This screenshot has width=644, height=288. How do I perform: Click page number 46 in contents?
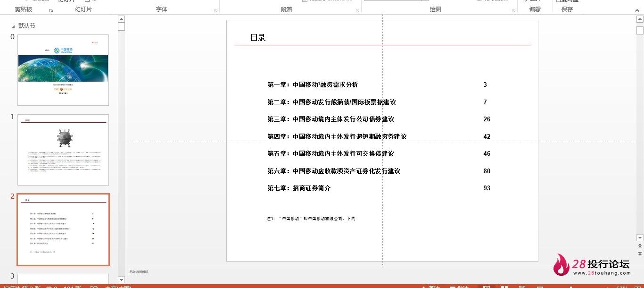(x=487, y=153)
